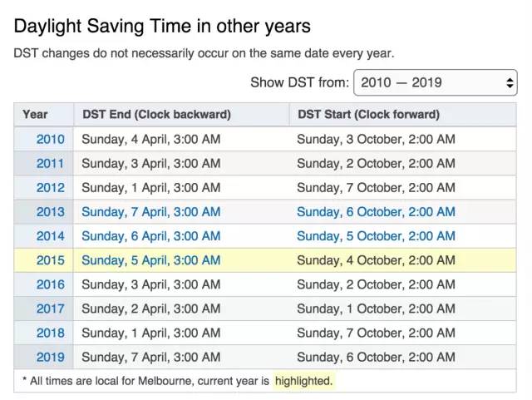Click the dropdown up-down arrows icon
The width and height of the screenshot is (532, 400).
pyautogui.click(x=510, y=82)
